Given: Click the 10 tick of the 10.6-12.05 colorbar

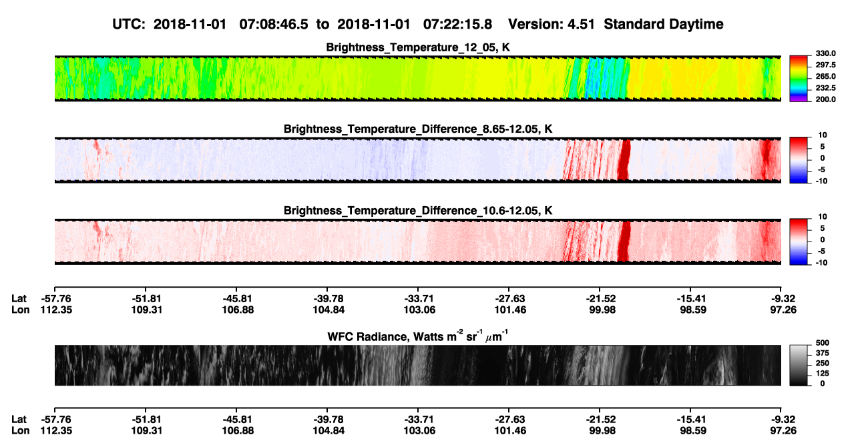Looking at the screenshot, I should click(x=823, y=217).
